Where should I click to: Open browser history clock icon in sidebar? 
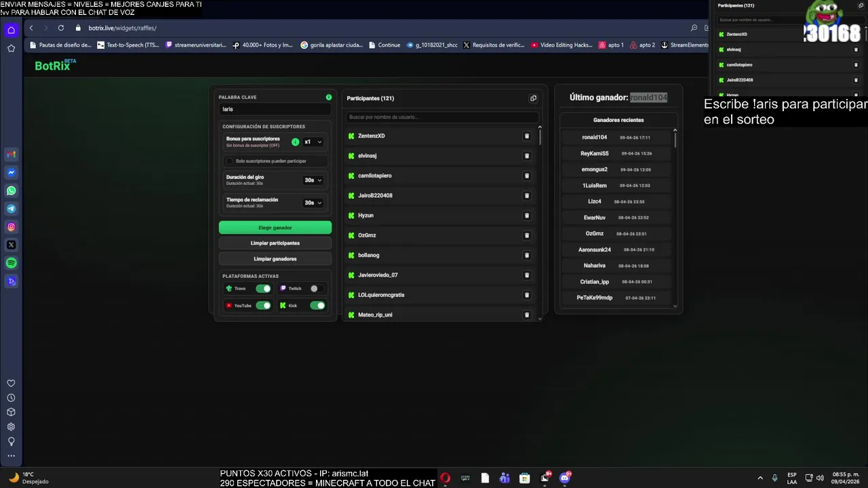click(x=11, y=398)
